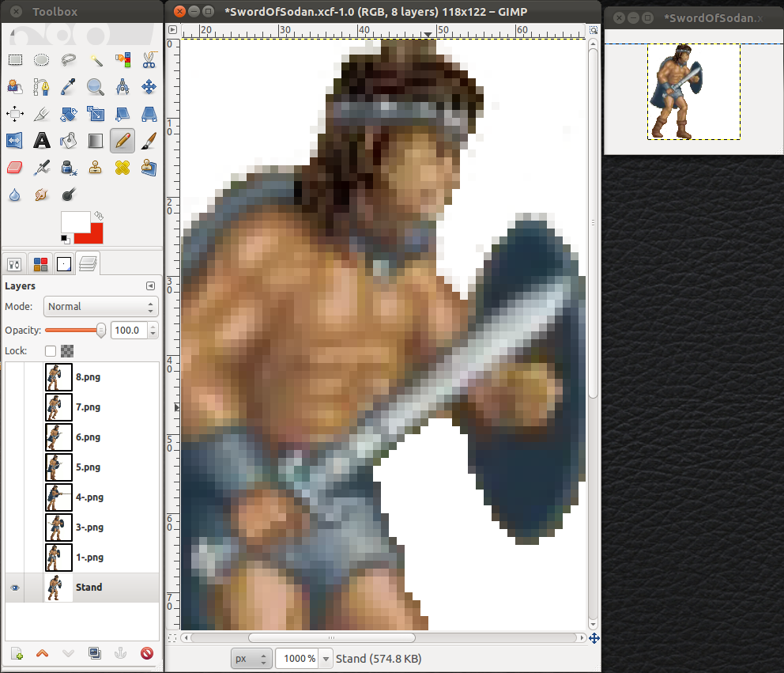Select the Fuzzy Select magic wand tool
Screen dimensions: 784x673
point(95,60)
